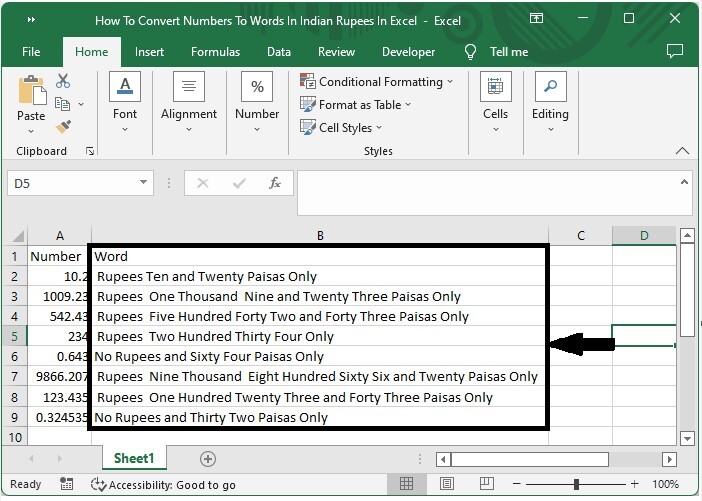Click the horizontal scrollbar left arrow

(x=444, y=459)
